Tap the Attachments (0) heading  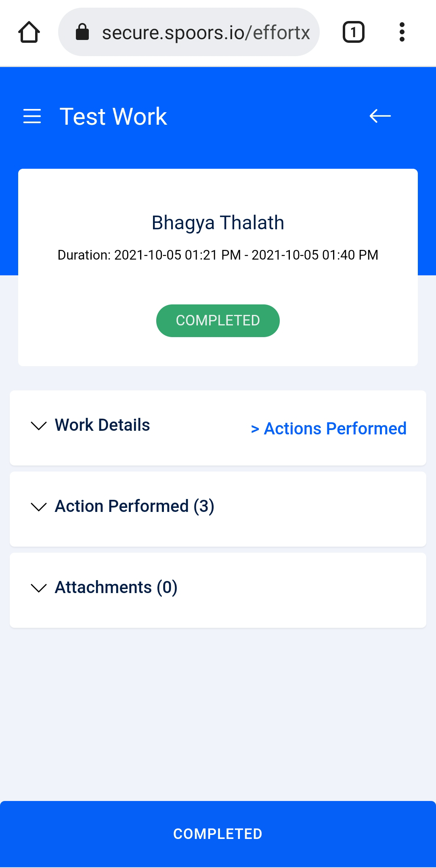(x=116, y=587)
